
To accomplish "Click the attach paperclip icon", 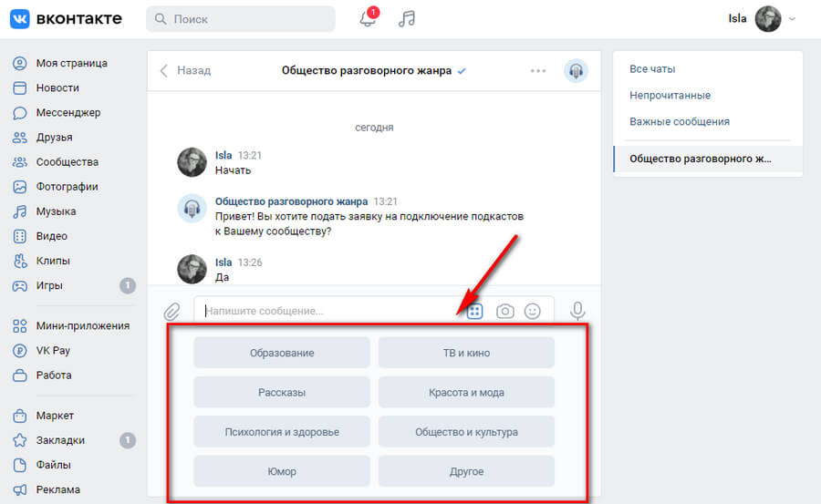I will (171, 312).
